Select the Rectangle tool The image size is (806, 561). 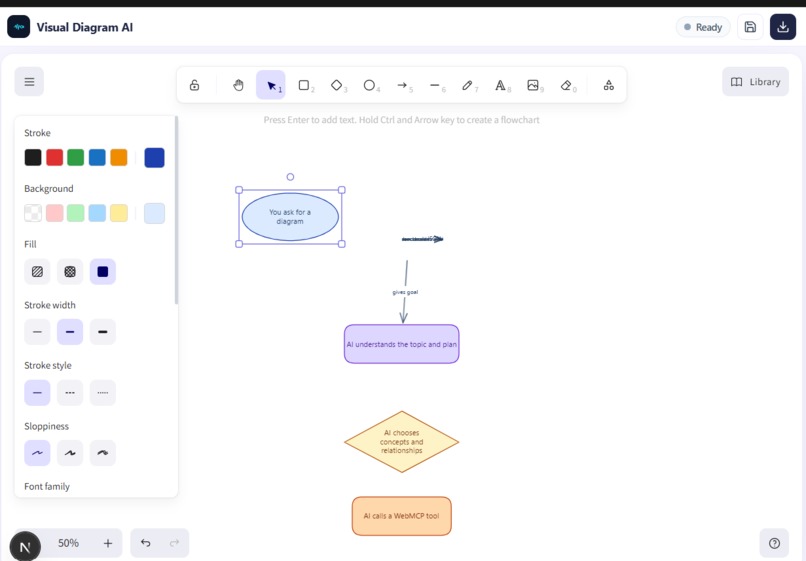coord(304,85)
